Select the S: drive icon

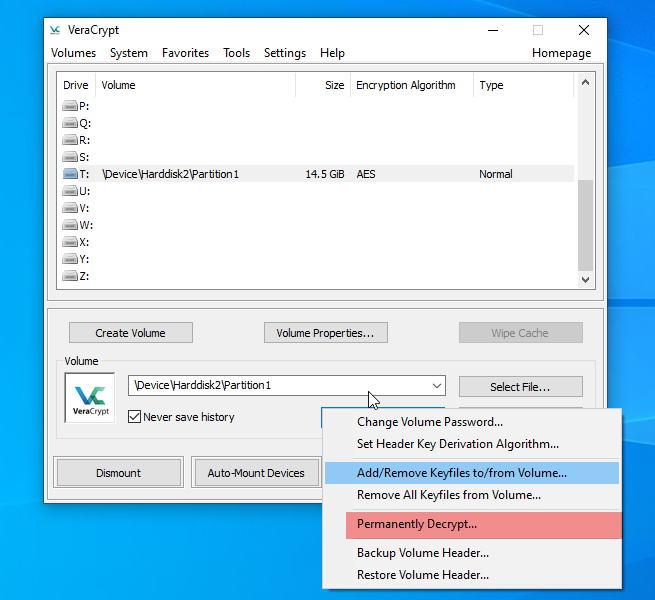click(x=70, y=157)
